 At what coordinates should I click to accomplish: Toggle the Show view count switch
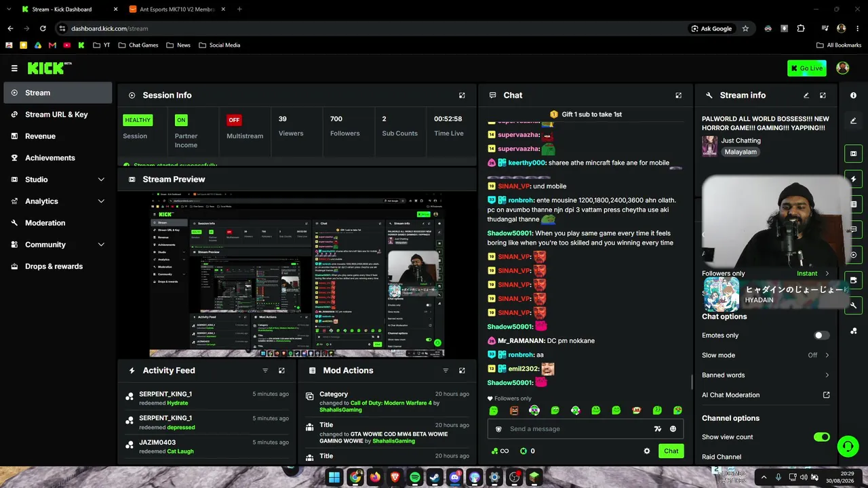(821, 437)
